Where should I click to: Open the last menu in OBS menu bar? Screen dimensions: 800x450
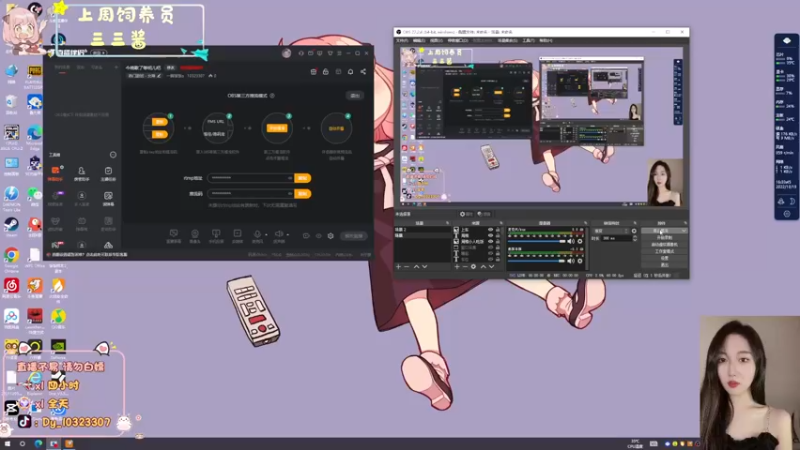[x=546, y=40]
